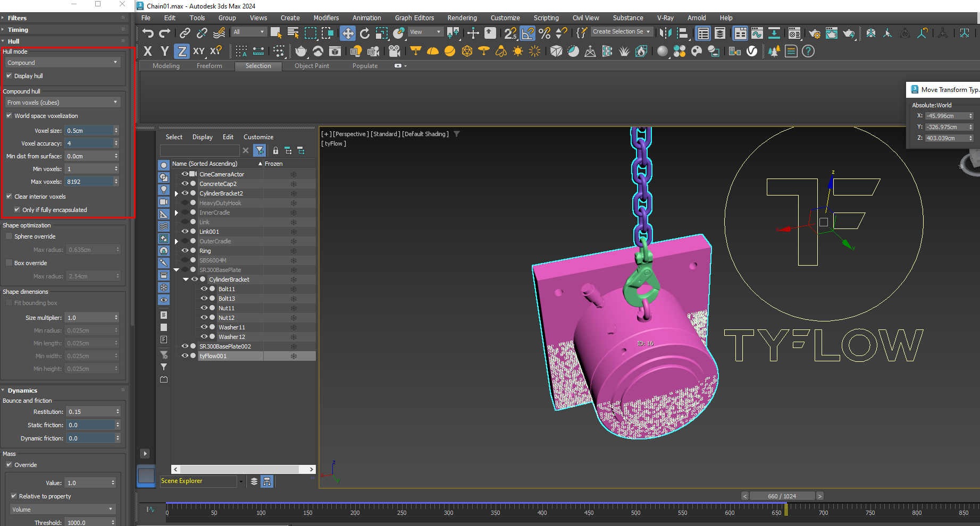Click the Undo arrow icon
Screen dimensions: 980x526
(x=148, y=33)
